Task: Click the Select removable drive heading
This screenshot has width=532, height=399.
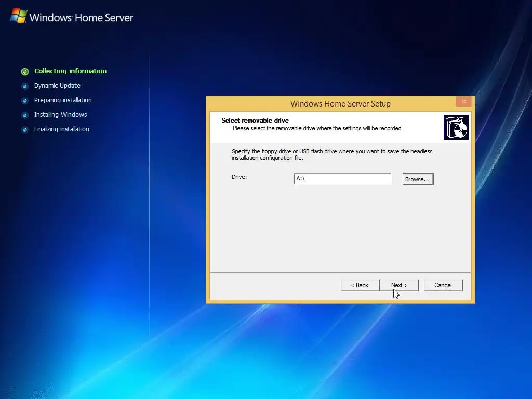Action: point(255,121)
